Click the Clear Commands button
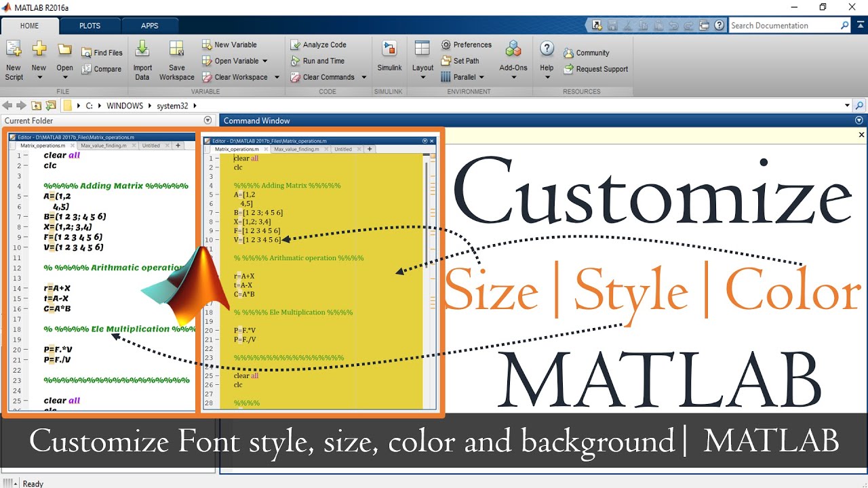Viewport: 868px width, 488px height. [323, 77]
